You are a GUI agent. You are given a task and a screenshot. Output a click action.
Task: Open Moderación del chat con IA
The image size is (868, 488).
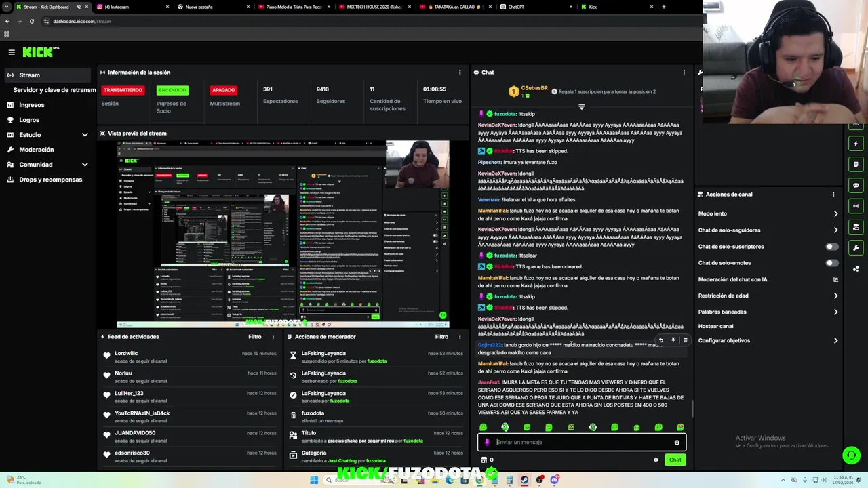768,279
